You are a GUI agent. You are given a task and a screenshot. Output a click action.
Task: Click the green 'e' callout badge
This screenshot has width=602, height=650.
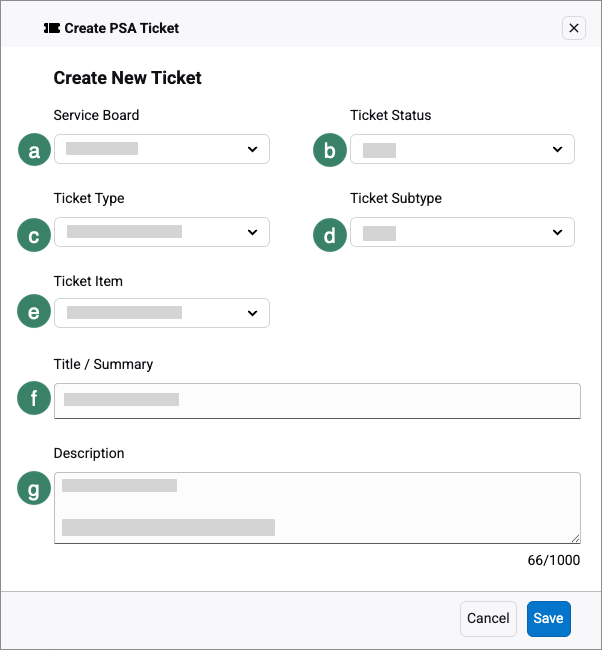pos(35,312)
